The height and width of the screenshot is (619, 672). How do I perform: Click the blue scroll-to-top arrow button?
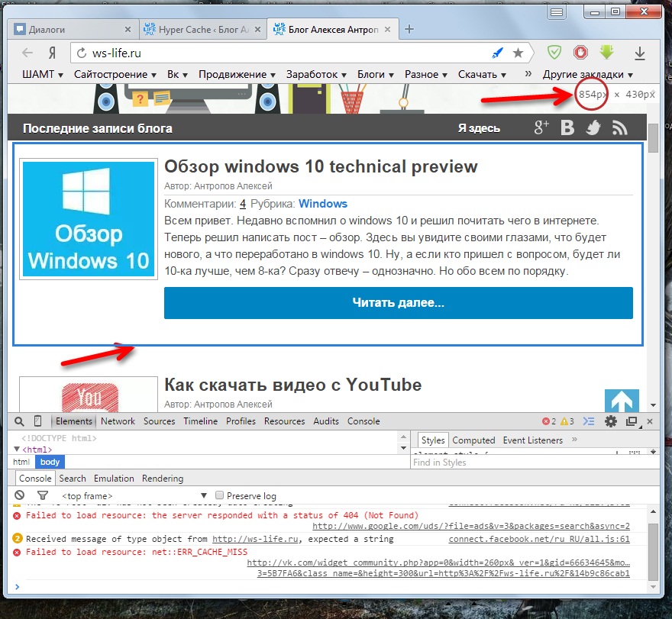[x=622, y=401]
